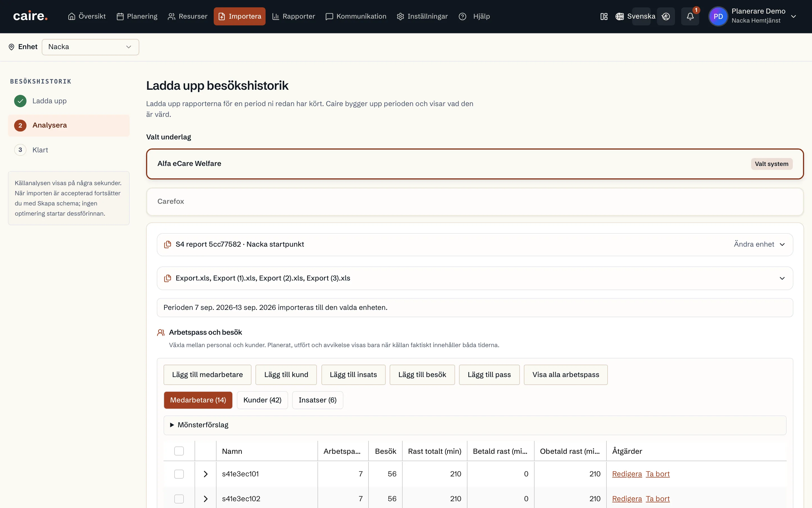Expand the s41e3ec101 row
Viewport: 812px width, 508px height.
(x=206, y=474)
